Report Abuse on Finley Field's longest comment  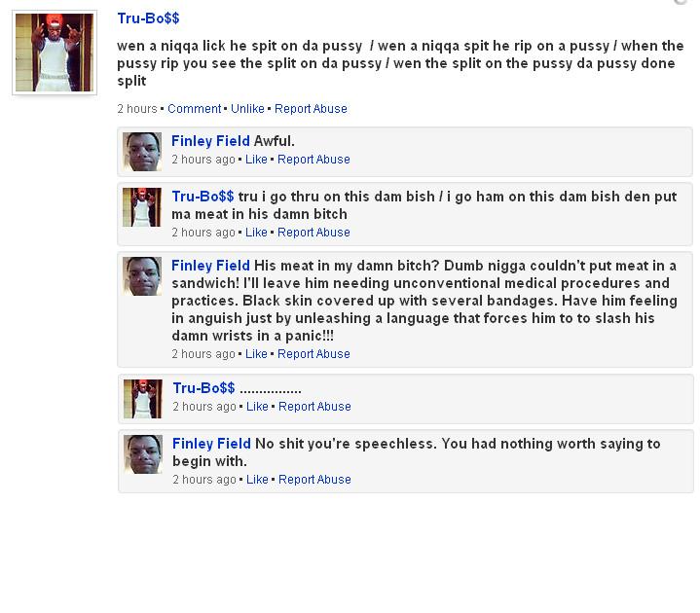[x=313, y=354]
